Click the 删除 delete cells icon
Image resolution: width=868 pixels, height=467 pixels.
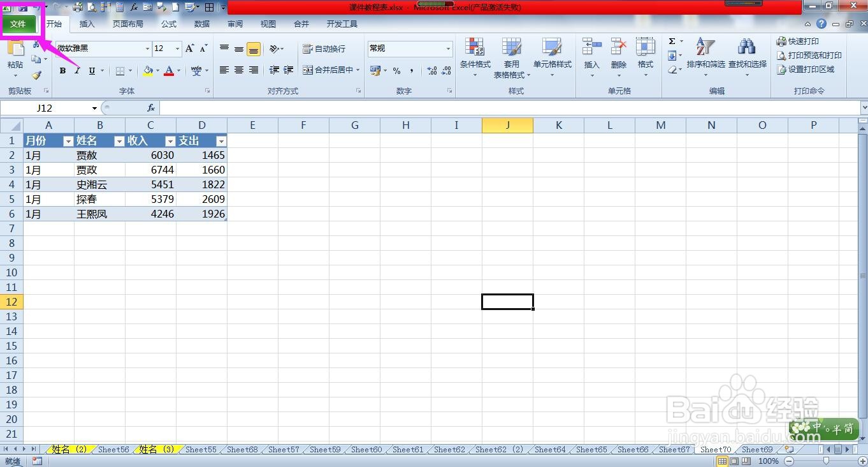[619, 47]
